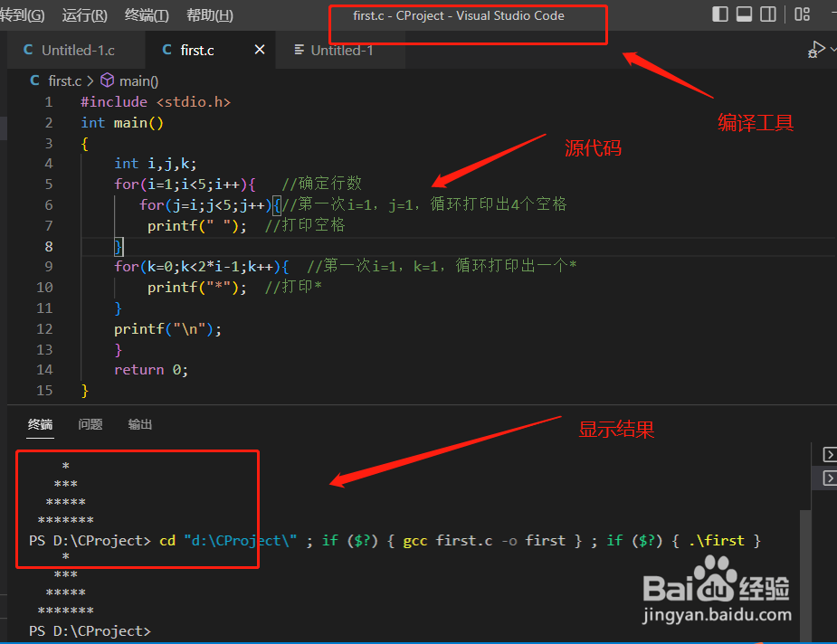Viewport: 837px width, 644px height.
Task: Switch to the 问题 panel tab
Action: pyautogui.click(x=90, y=424)
